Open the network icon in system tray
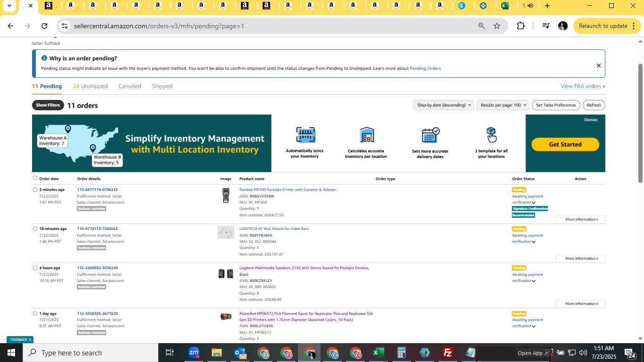644x362 pixels. (572, 353)
